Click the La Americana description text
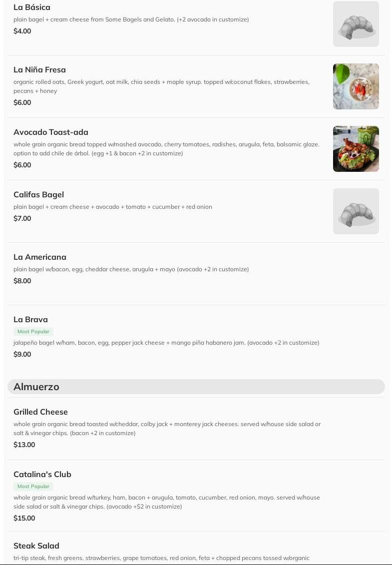This screenshot has width=392, height=565. (131, 269)
